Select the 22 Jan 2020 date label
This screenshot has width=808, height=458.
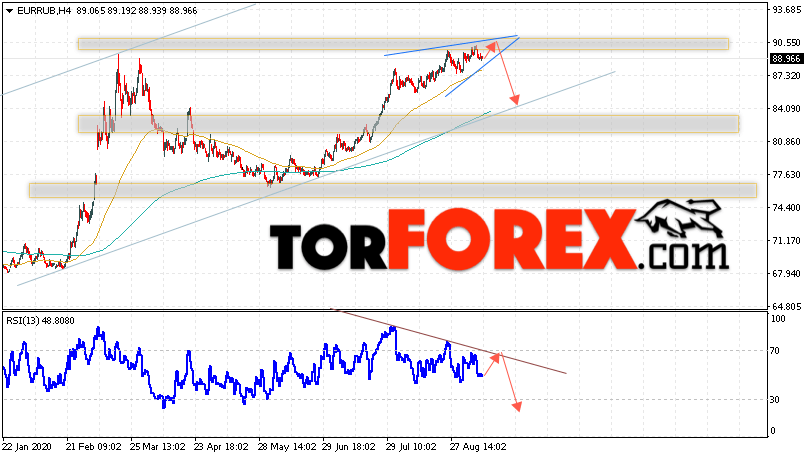pyautogui.click(x=27, y=447)
